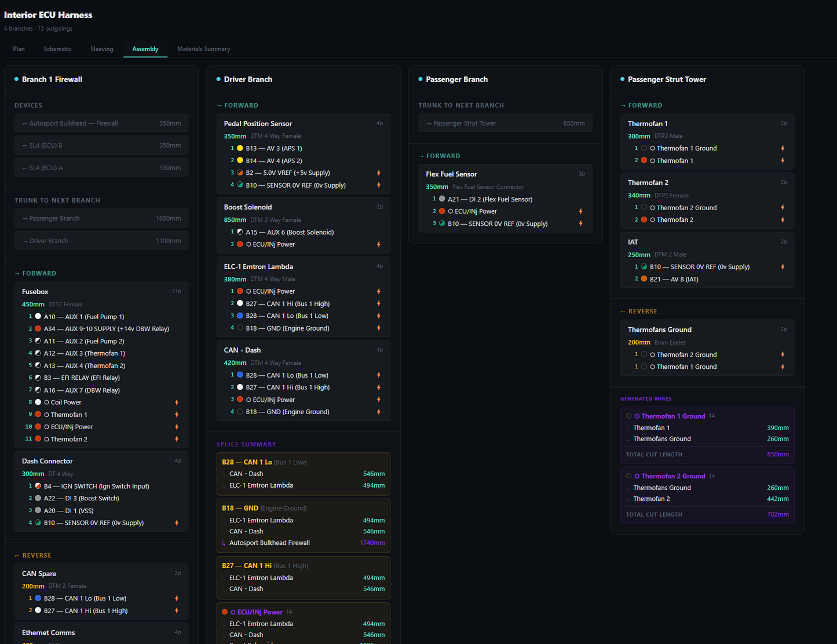Click the Autosport Bulkhead — Firewall device row

101,123
